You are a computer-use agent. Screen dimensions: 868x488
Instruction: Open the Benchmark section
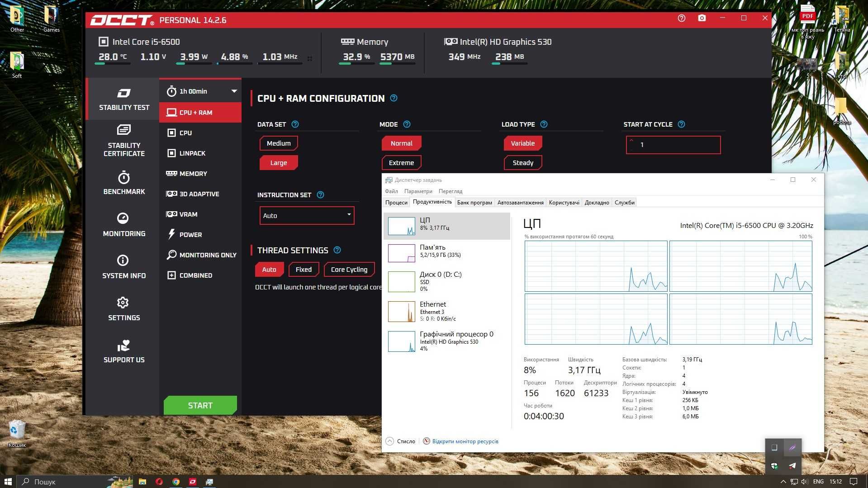pos(124,183)
